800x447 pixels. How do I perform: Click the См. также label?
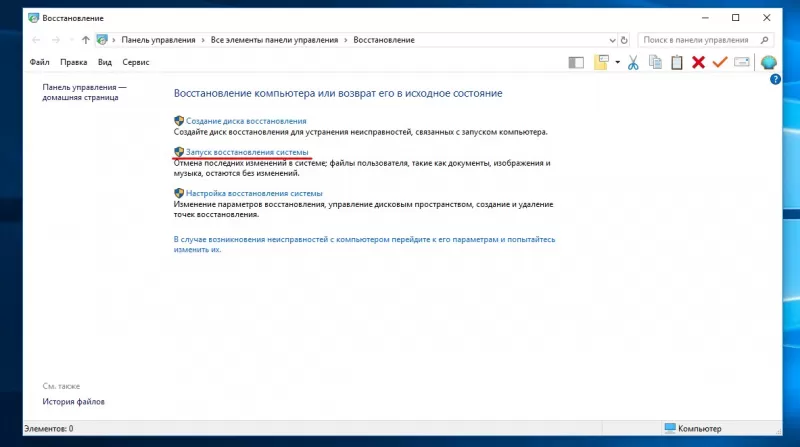click(61, 386)
